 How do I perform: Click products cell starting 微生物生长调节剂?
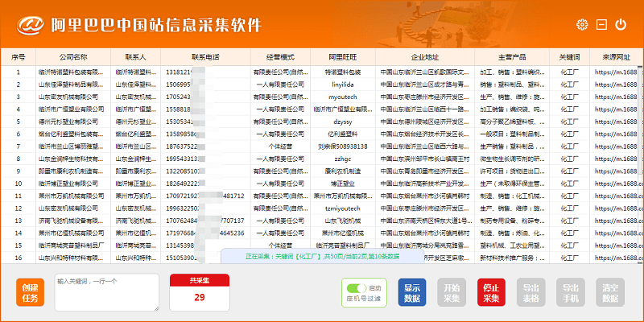coord(512,159)
